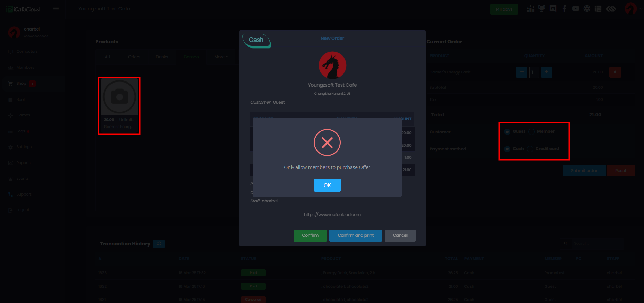Click the charbel profile avatar in the sidebar
Image resolution: width=644 pixels, height=303 pixels.
14,32
